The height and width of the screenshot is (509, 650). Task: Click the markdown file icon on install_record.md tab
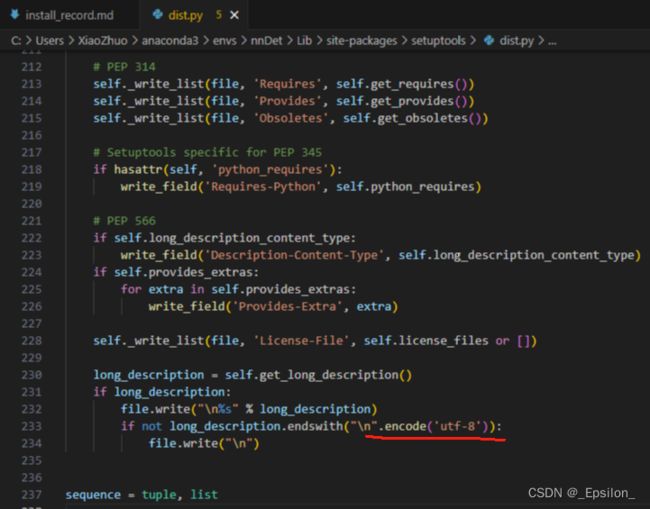15,15
